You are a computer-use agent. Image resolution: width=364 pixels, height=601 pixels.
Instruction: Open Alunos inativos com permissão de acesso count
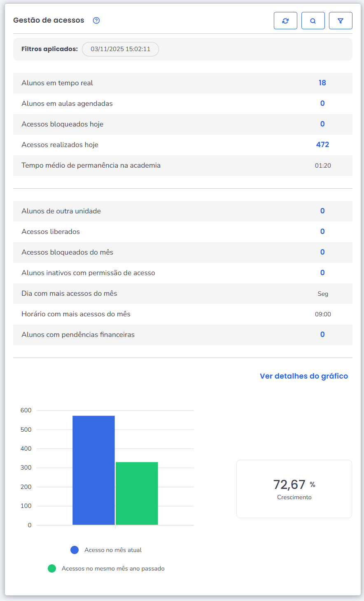pos(322,273)
